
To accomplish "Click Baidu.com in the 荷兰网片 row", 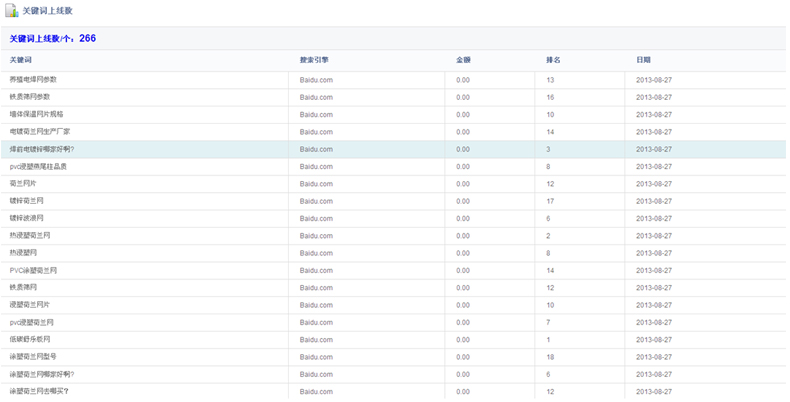I will (316, 184).
